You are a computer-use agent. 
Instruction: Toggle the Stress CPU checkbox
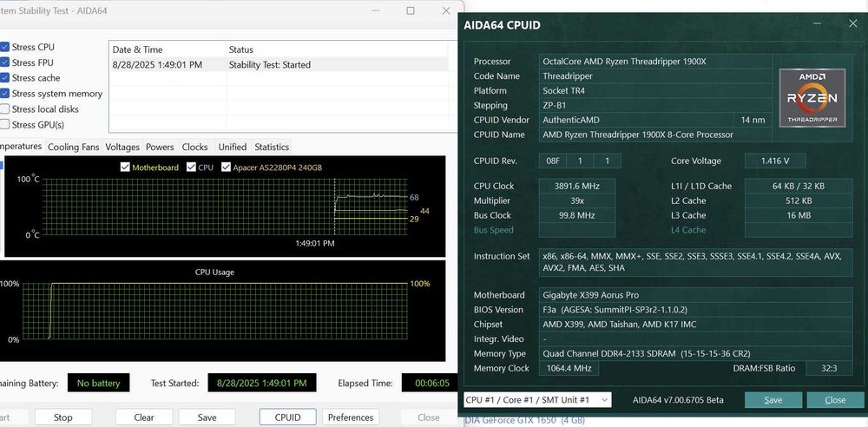[x=5, y=47]
